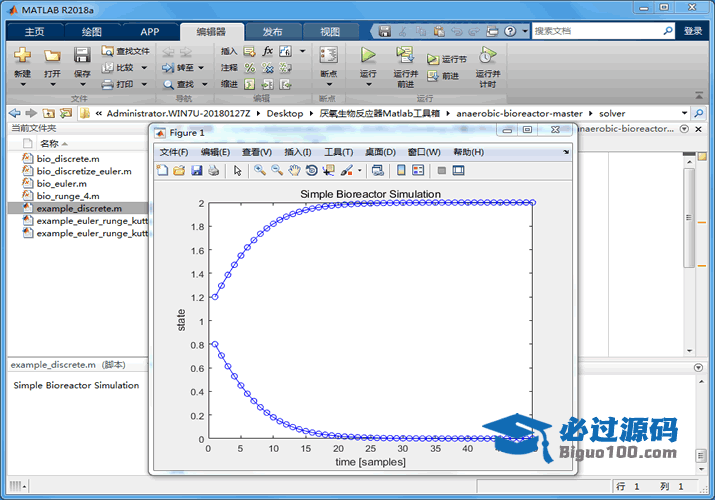The height and width of the screenshot is (500, 715).
Task: Expand the Breakpoints dropdown arrow
Action: tap(329, 84)
